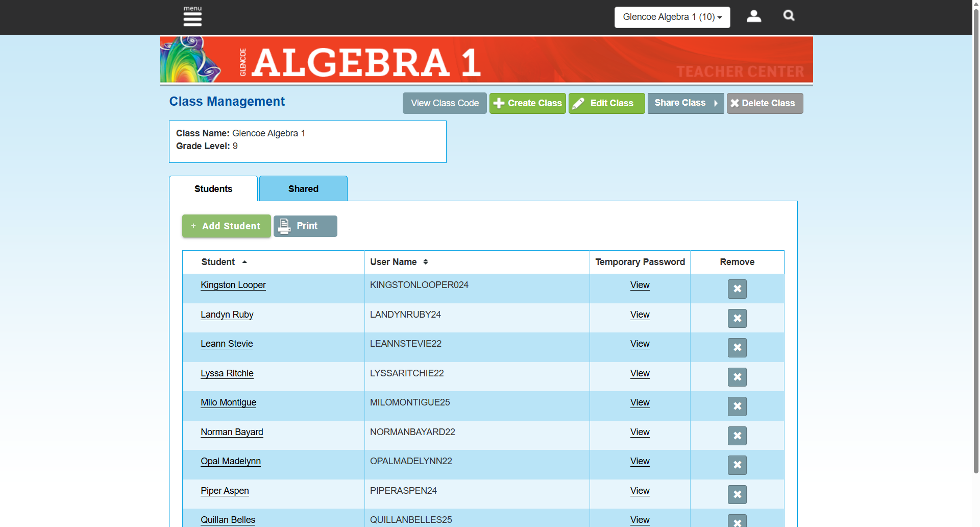Open Landyn Ruby's student profile
This screenshot has width=980, height=527.
pos(227,315)
